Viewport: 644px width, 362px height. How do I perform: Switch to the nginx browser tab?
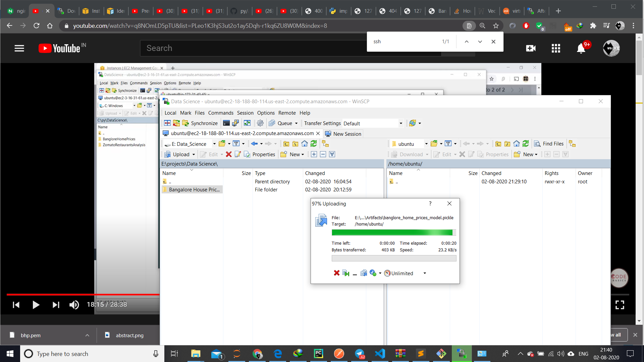(17, 11)
